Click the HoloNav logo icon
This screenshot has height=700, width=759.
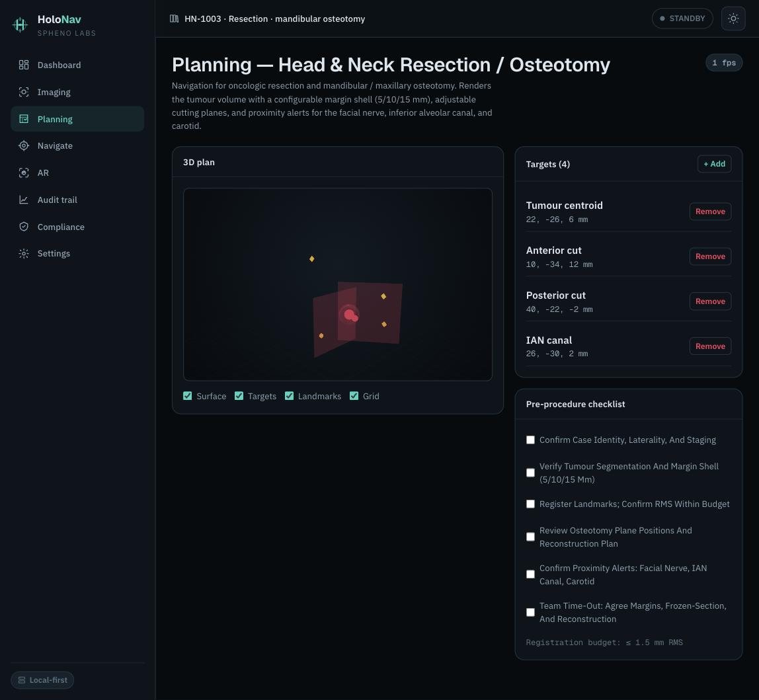[20, 24]
